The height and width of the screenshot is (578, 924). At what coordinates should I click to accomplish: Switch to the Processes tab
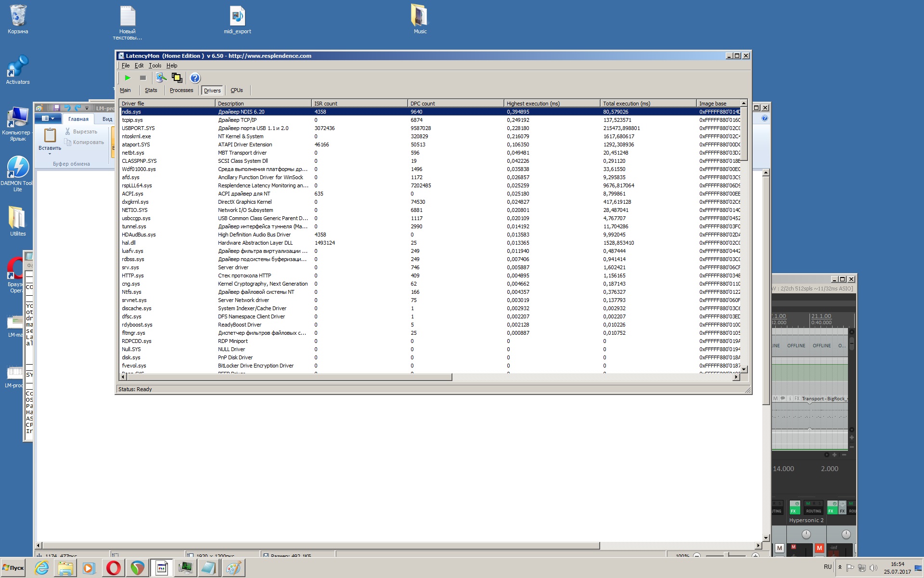click(x=181, y=90)
